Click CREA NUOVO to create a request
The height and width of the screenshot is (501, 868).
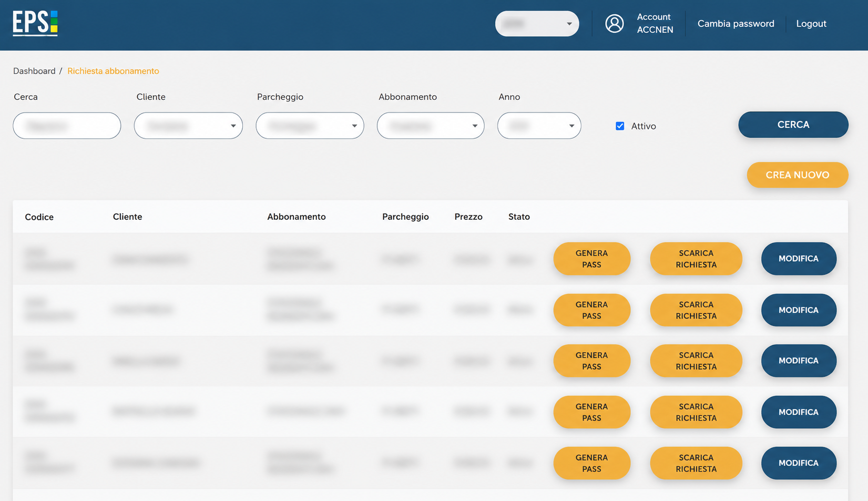798,175
